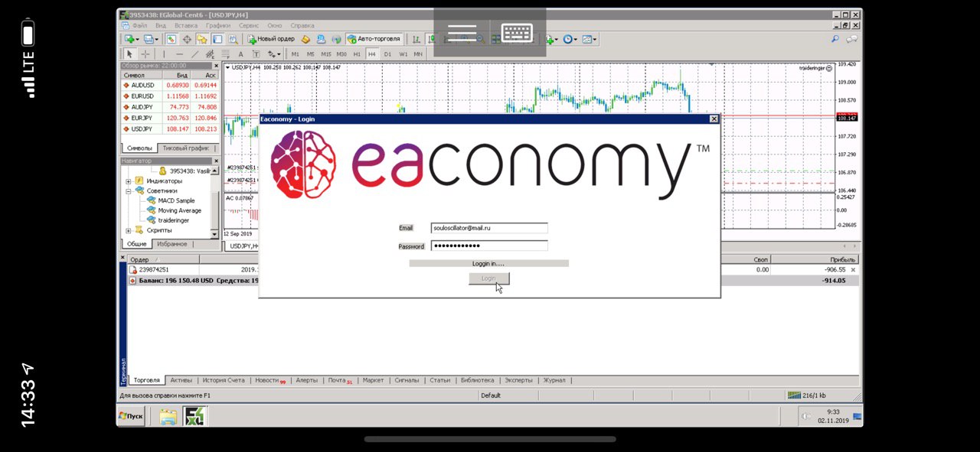Screen dimensions: 980x452
Task: Open the indicators list dropdown with green plus
Action: (552, 39)
